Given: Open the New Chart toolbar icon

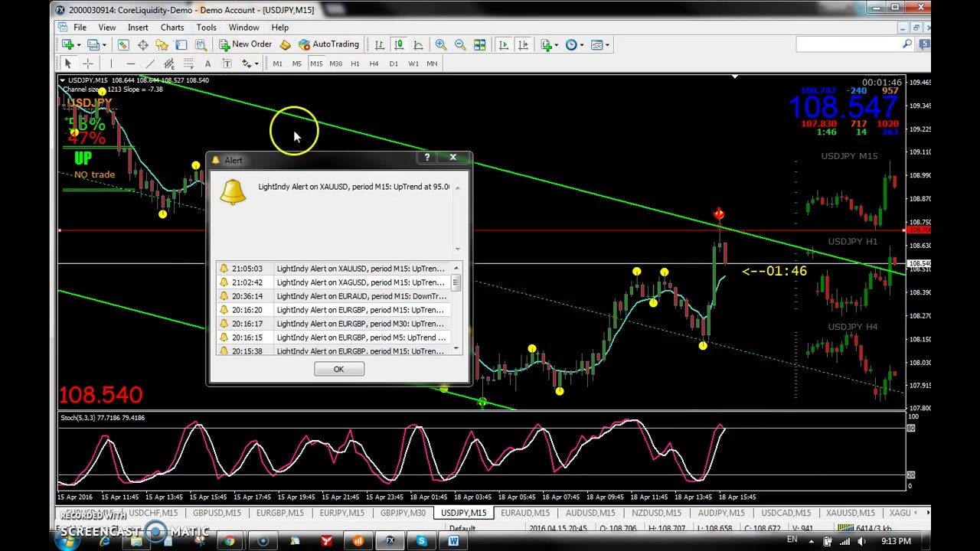Looking at the screenshot, I should point(68,45).
